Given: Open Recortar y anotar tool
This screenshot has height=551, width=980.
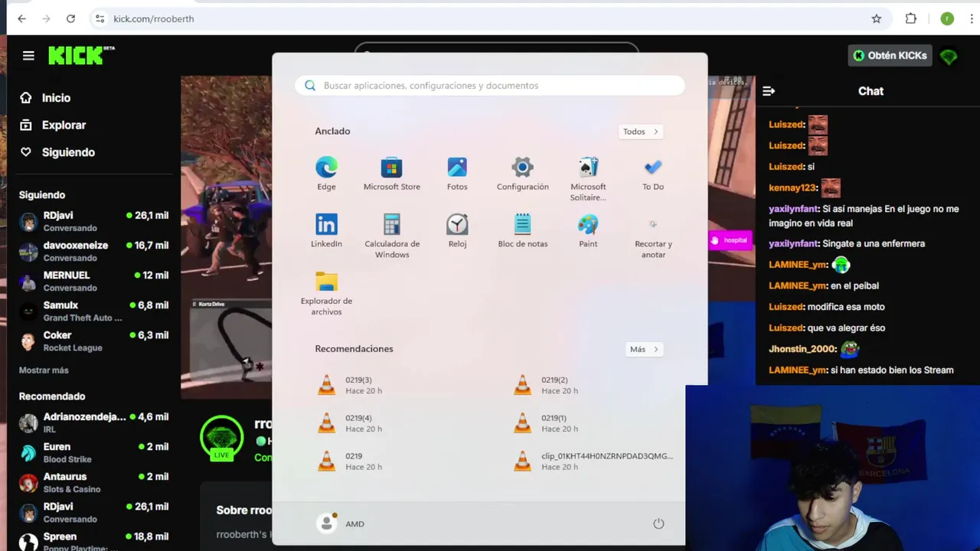Looking at the screenshot, I should (x=653, y=236).
